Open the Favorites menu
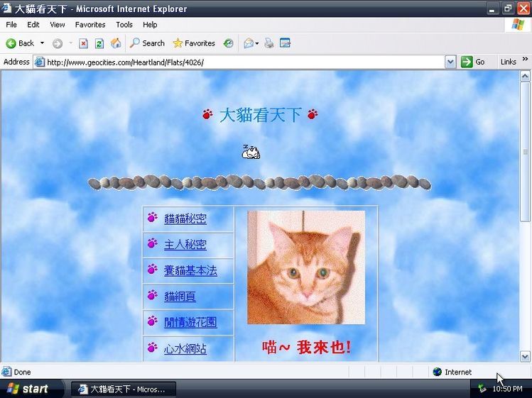The height and width of the screenshot is (398, 532). (90, 25)
